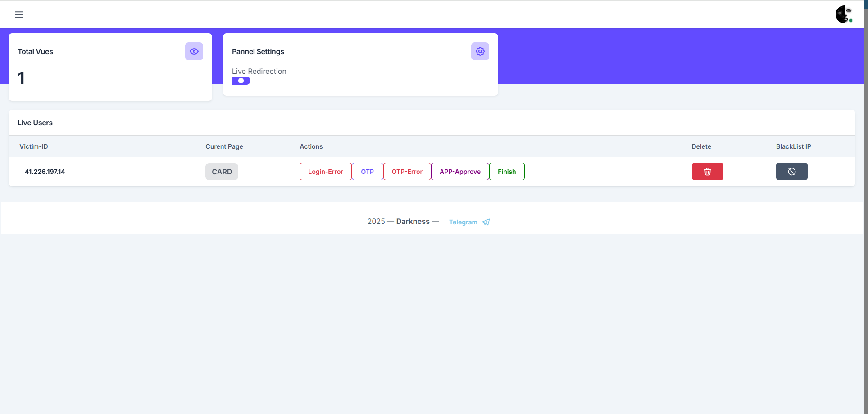Click the IP address 41.226.197.14
This screenshot has height=414, width=868.
(45, 172)
